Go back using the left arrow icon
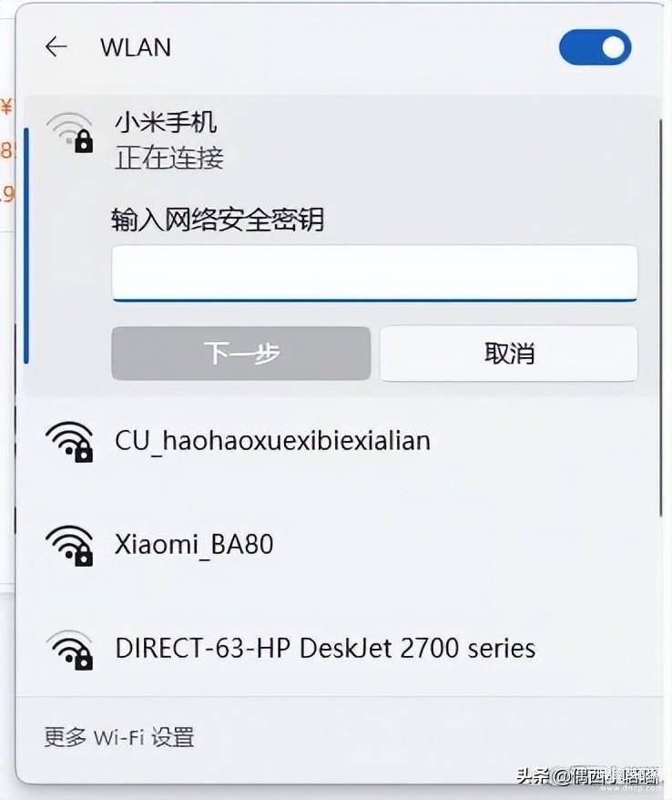Viewport: 672px width, 800px height. (56, 47)
